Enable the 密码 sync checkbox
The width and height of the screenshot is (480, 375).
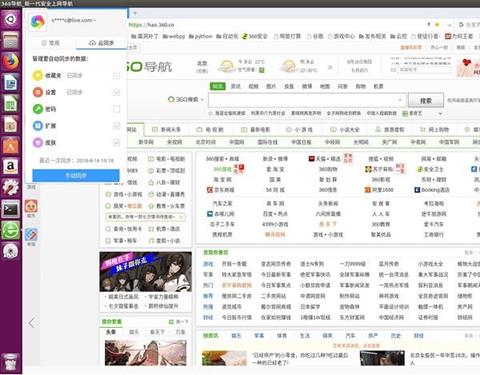click(x=116, y=109)
